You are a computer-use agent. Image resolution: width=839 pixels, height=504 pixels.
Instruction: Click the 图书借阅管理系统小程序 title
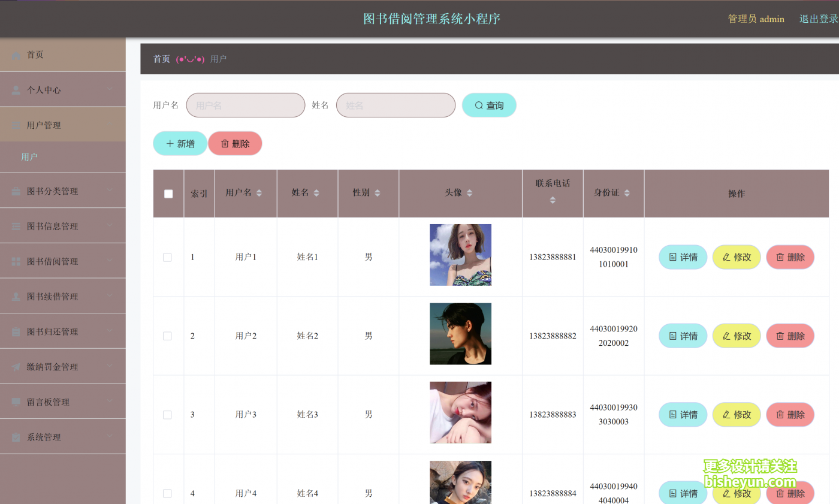tap(431, 19)
